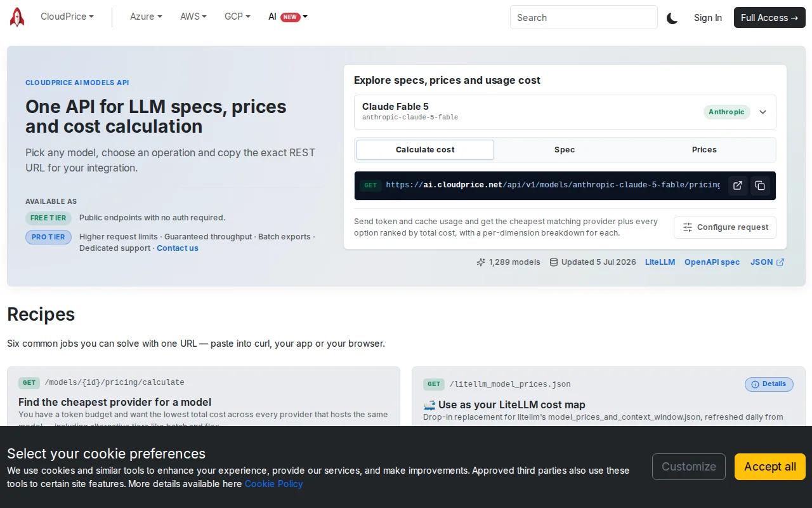Open the CloudPrice dropdown menu
Screen dimensions: 812x508
[67, 17]
